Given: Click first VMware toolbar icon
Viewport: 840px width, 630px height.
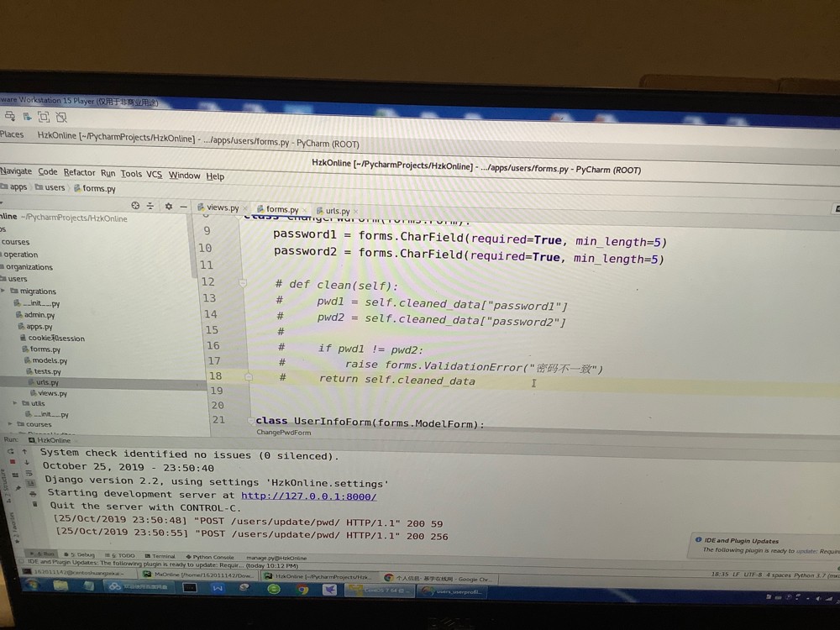Looking at the screenshot, I should (9, 115).
